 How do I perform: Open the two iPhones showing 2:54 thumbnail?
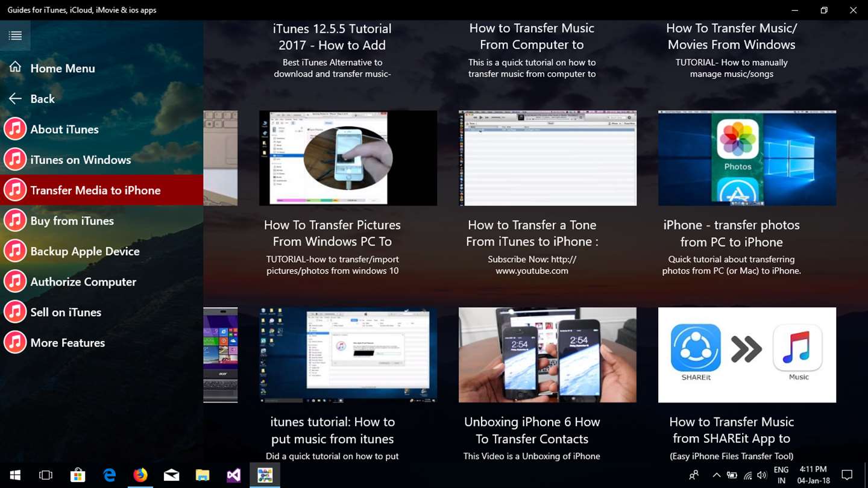(547, 355)
